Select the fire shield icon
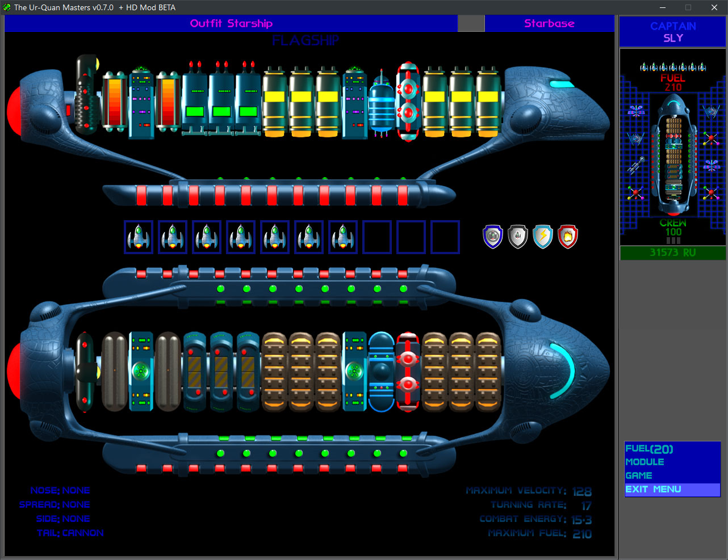The image size is (728, 560). point(568,237)
